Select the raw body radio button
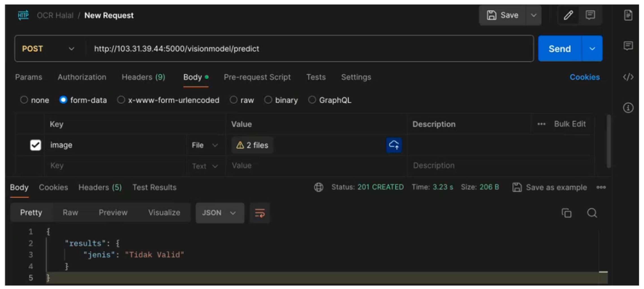Screen dimensions: 644x289 [234, 100]
